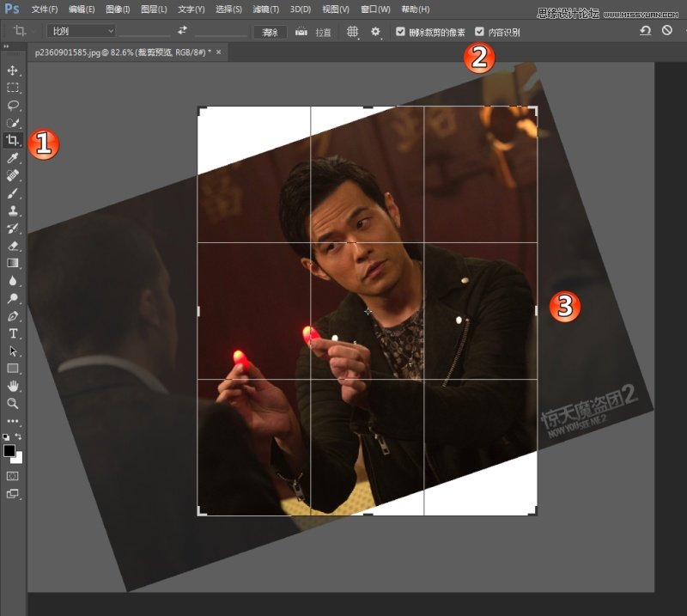
Task: Open the crop tool settings gear
Action: [374, 31]
